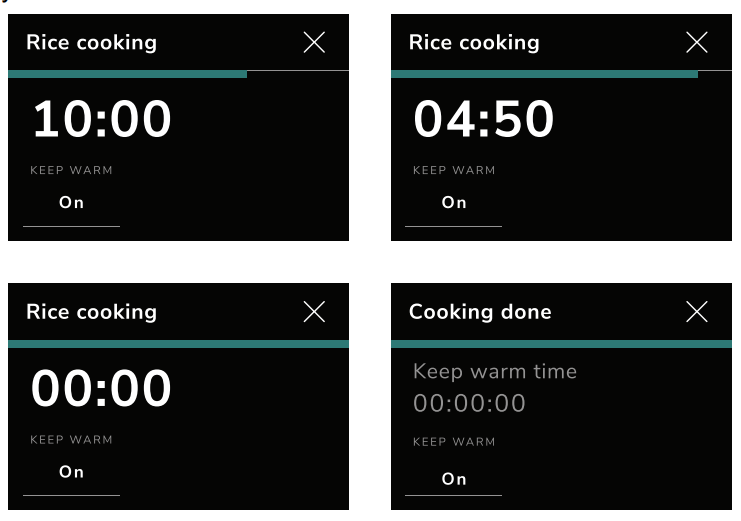Viewport: 741px width, 521px height.
Task: Click the 00:00:00 keep warm timer
Action: (469, 404)
